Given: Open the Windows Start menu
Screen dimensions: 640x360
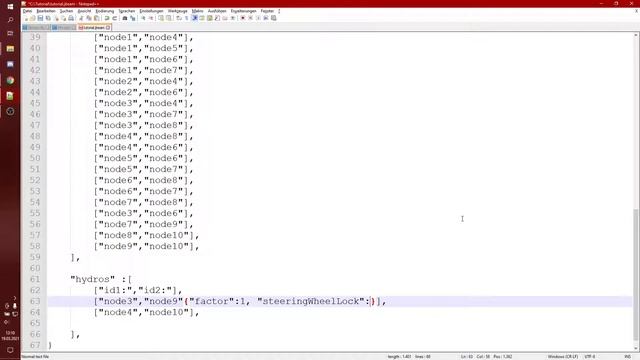Looking at the screenshot, I should pyautogui.click(x=10, y=6).
